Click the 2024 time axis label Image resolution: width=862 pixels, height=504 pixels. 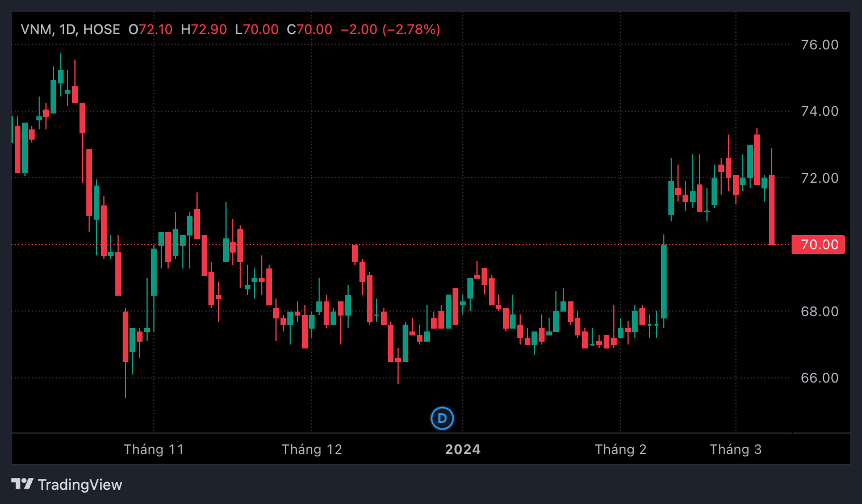[x=463, y=450]
